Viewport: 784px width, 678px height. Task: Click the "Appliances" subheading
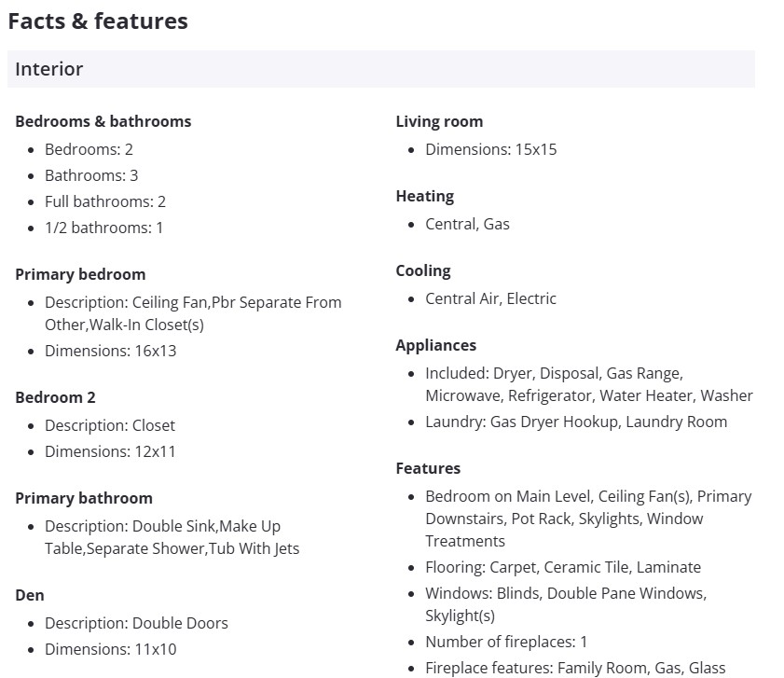pos(435,345)
